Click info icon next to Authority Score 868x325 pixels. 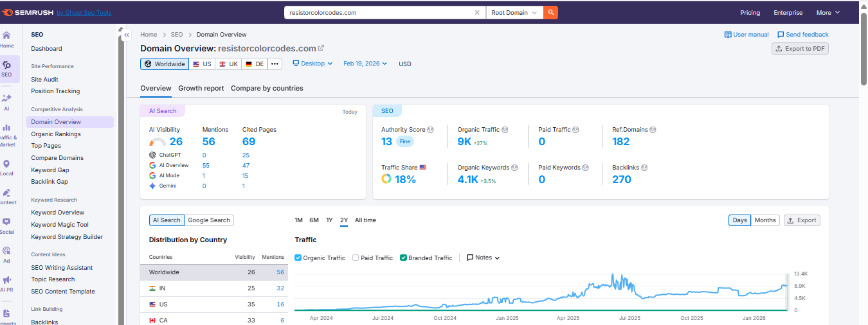[430, 130]
